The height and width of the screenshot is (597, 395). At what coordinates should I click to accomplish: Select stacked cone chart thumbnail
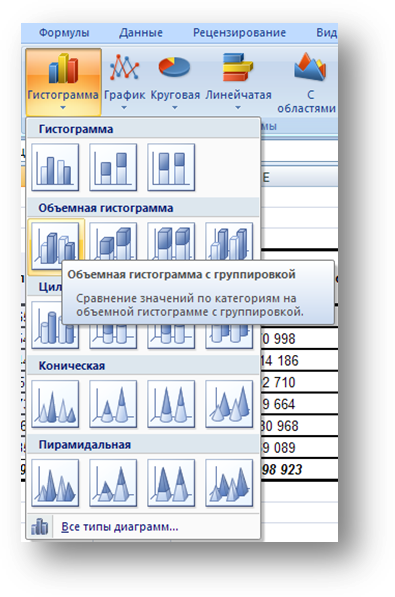(x=113, y=404)
